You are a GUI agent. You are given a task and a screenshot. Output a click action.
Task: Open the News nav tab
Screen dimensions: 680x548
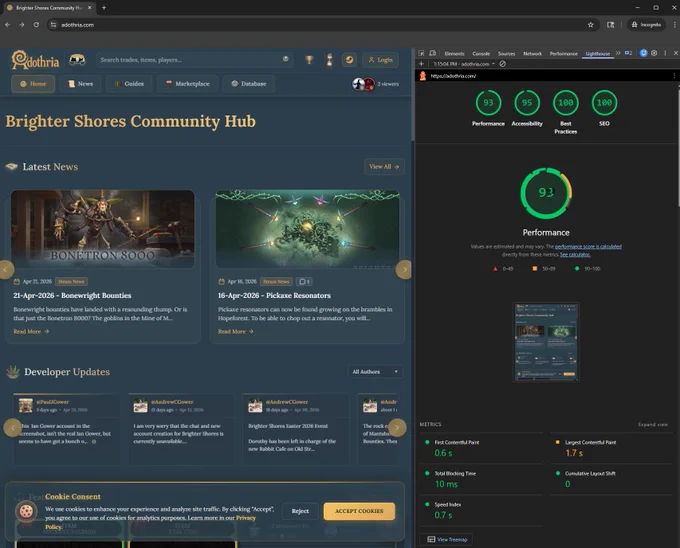click(80, 84)
